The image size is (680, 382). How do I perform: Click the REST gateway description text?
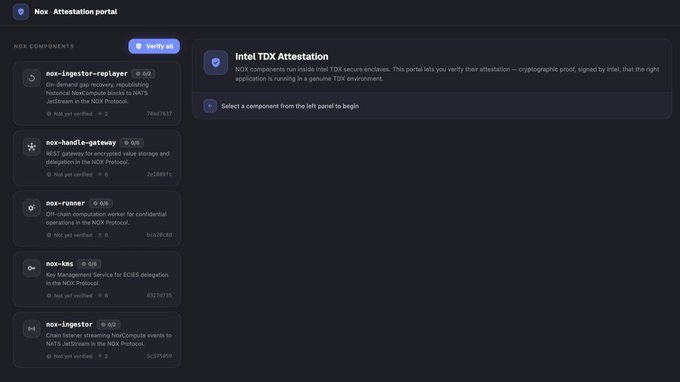tap(108, 158)
